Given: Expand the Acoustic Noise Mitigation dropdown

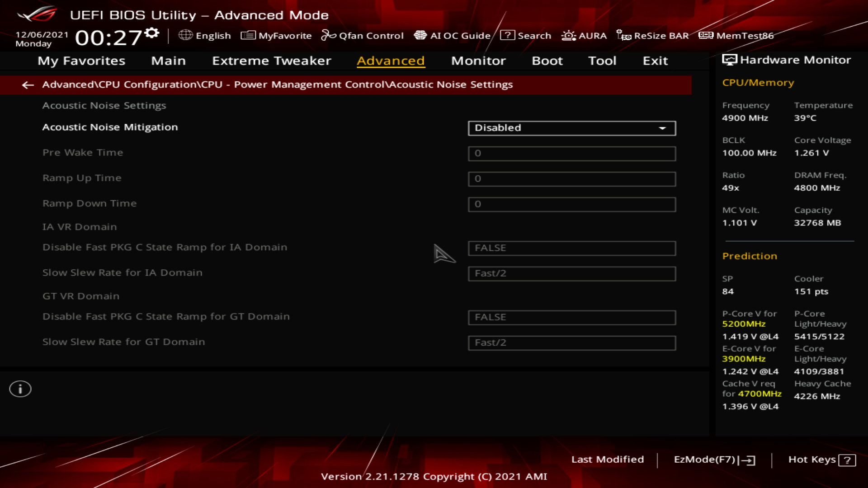Looking at the screenshot, I should coord(571,128).
